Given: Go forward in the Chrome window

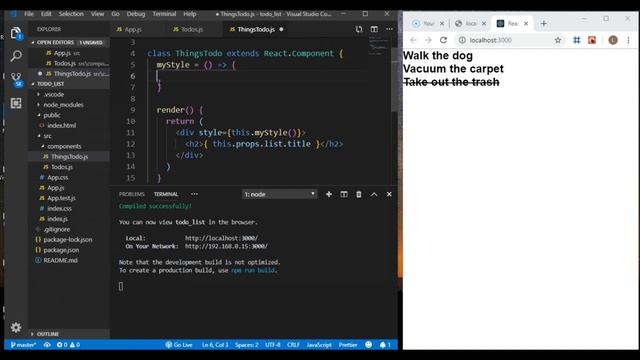Looking at the screenshot, I should pos(428,40).
